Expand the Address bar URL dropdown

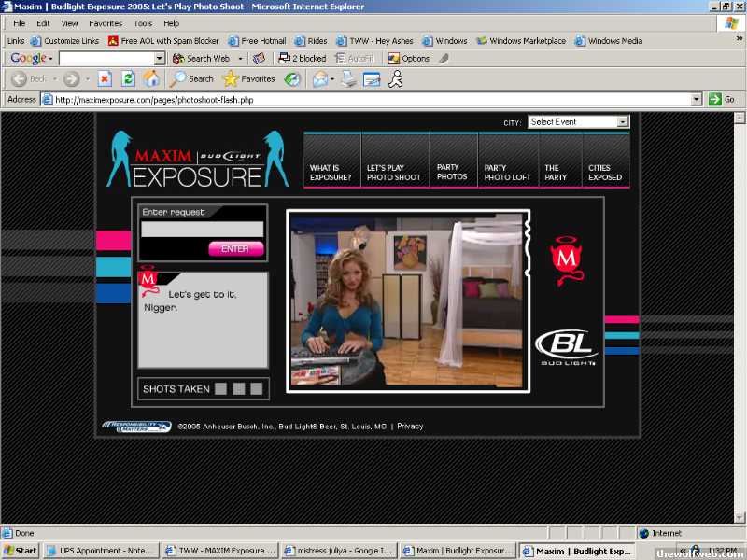tap(697, 99)
